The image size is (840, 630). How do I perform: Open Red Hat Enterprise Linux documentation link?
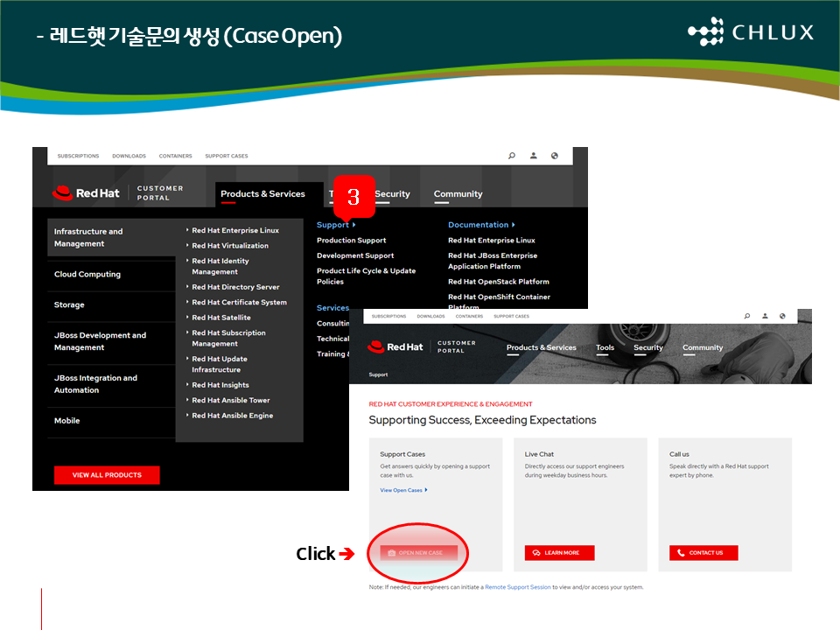point(492,241)
